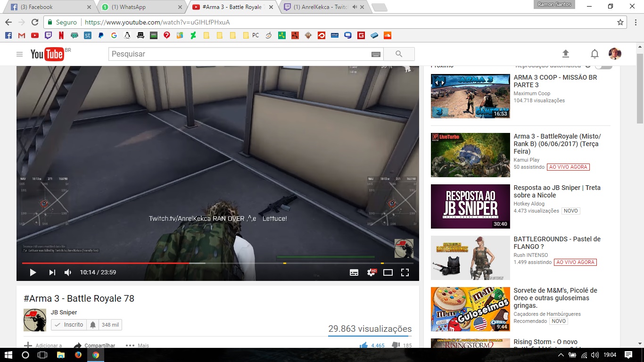The height and width of the screenshot is (362, 644).
Task: Bookmark this page with the star
Action: 620,22
